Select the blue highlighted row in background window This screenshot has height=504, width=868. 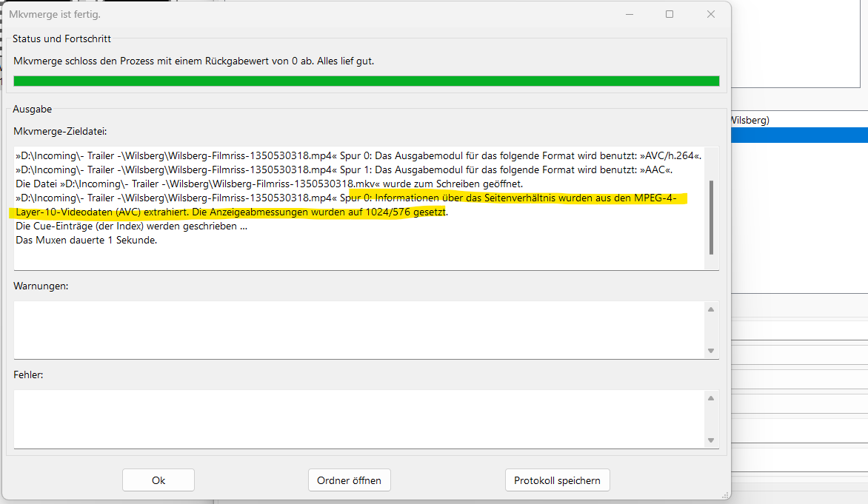coord(799,135)
